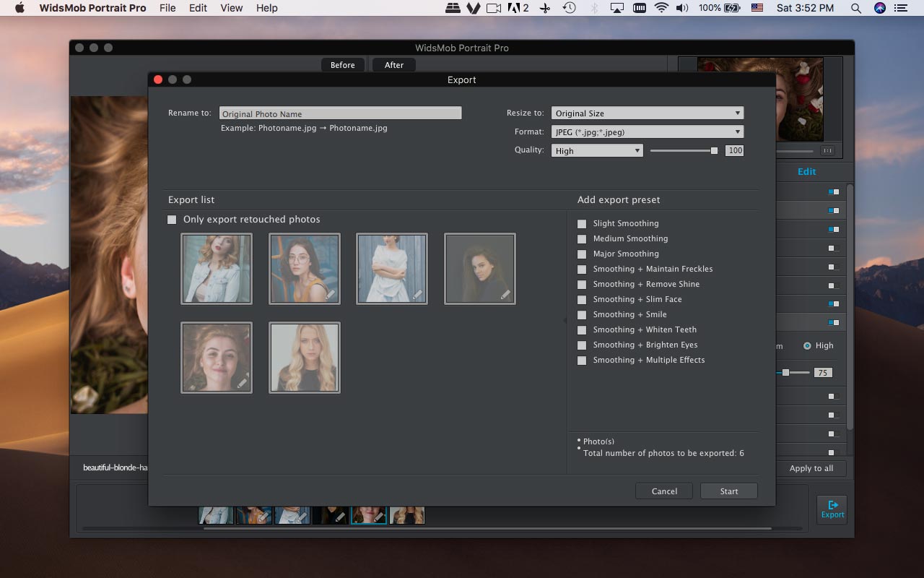Image resolution: width=924 pixels, height=578 pixels.
Task: Click the Cancel button
Action: pyautogui.click(x=664, y=491)
